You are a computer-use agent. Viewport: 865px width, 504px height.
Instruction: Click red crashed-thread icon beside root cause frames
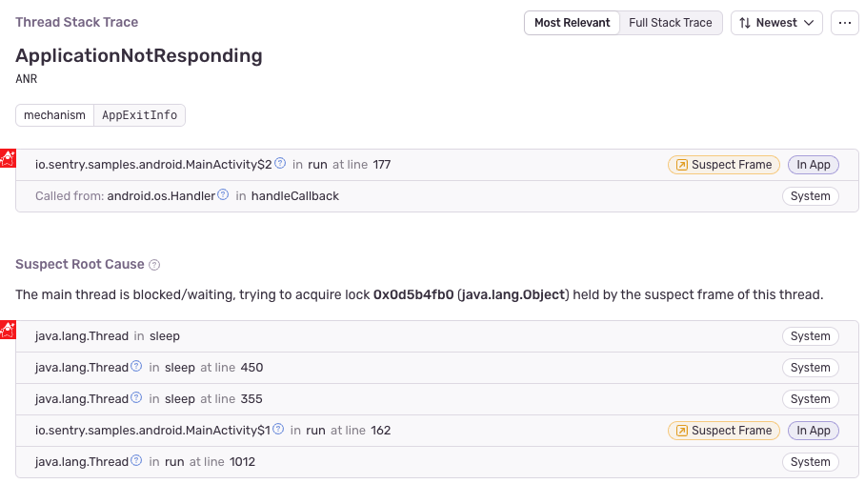coord(8,330)
